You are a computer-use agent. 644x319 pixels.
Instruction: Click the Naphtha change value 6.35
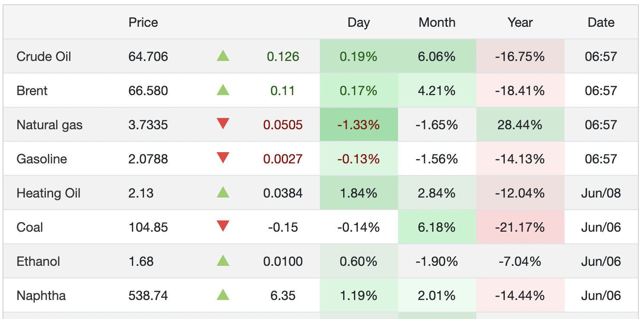[283, 296]
